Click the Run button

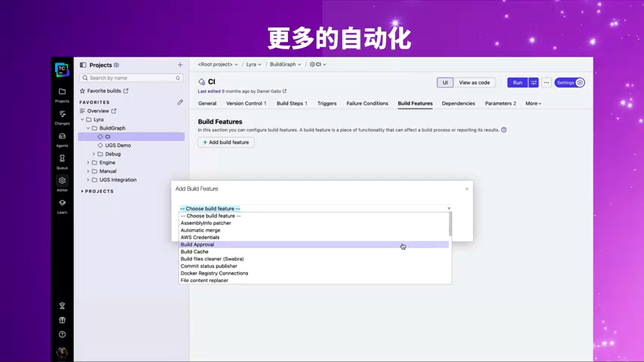tap(517, 82)
